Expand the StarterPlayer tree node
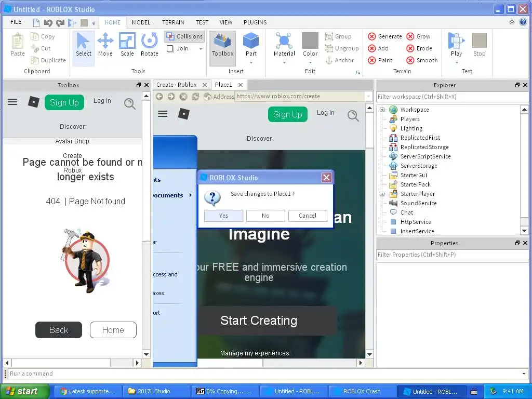This screenshot has width=532, height=399. click(x=382, y=194)
